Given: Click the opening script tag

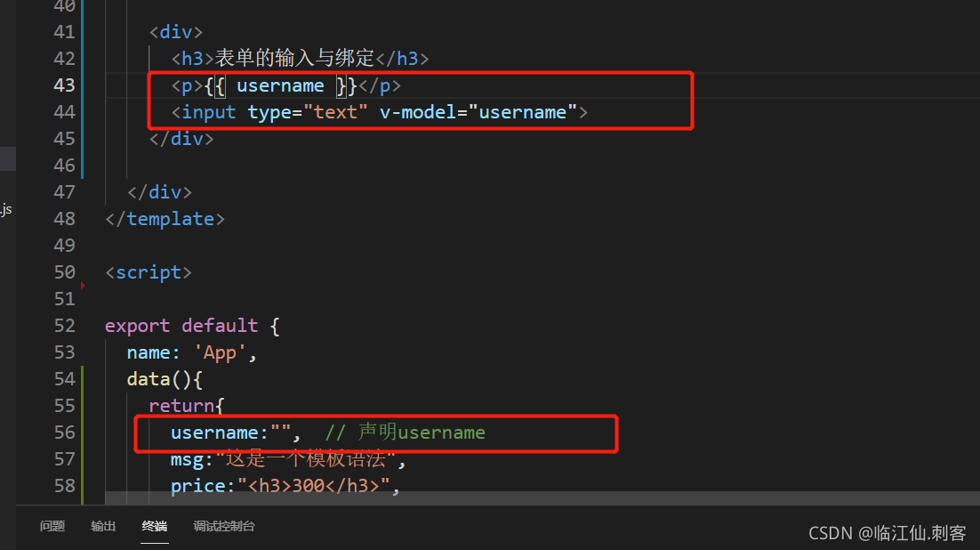Looking at the screenshot, I should (x=149, y=273).
